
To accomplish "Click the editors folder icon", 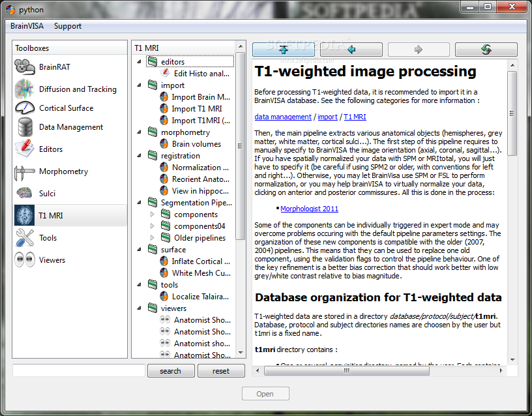I will (x=153, y=61).
